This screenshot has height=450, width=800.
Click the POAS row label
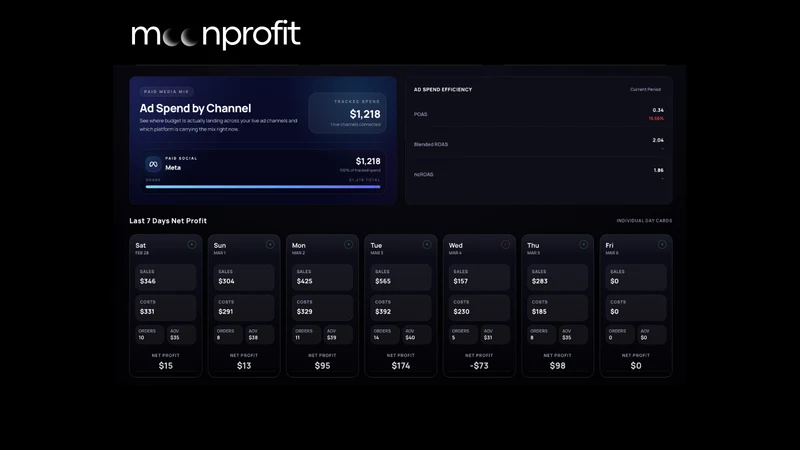[420, 114]
